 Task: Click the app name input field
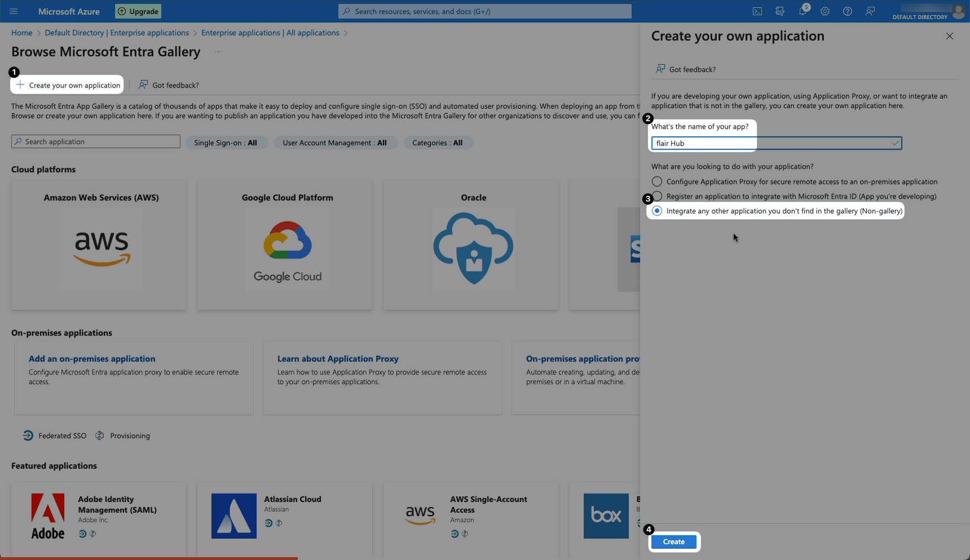tap(777, 143)
